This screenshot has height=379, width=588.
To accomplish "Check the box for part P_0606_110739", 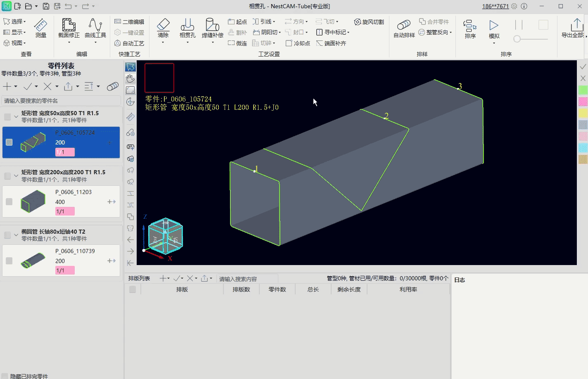I will click(9, 261).
